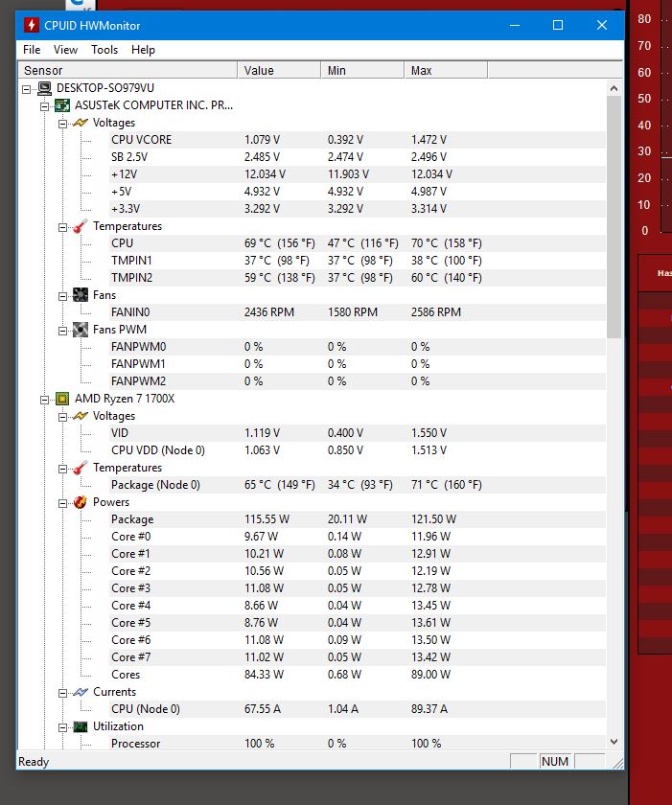Click the HWMonitor lightning app icon

(32, 25)
